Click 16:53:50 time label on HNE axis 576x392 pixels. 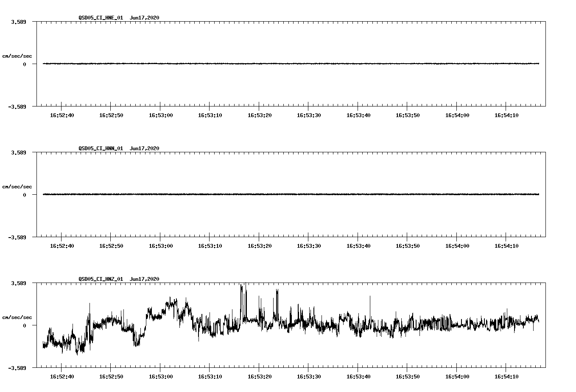pos(408,115)
